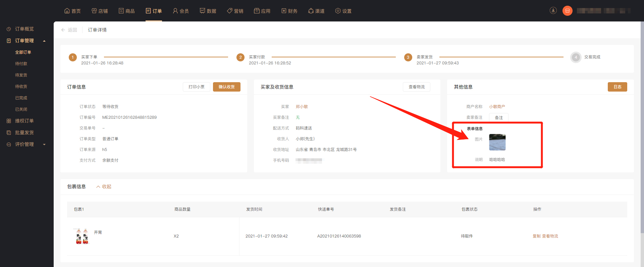644x267 pixels.
Task: Collapse the 订单管理 sidebar section
Action: (x=44, y=41)
